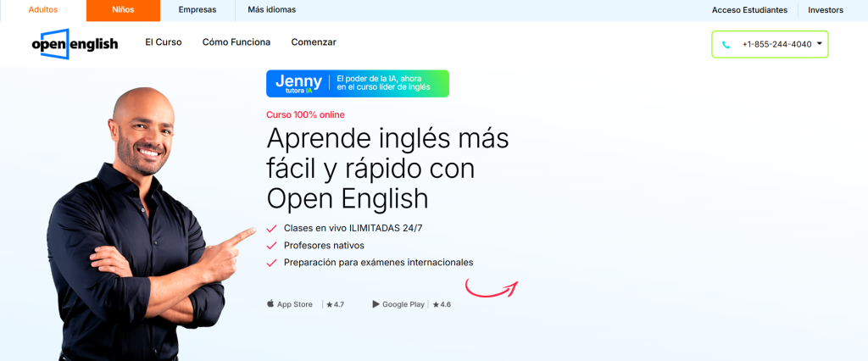Go to Cómo Funciona page
Viewport: 868px width, 361px height.
point(236,42)
